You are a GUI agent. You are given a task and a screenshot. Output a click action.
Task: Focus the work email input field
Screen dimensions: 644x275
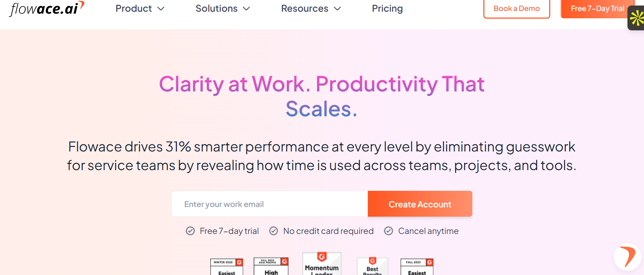coord(270,204)
